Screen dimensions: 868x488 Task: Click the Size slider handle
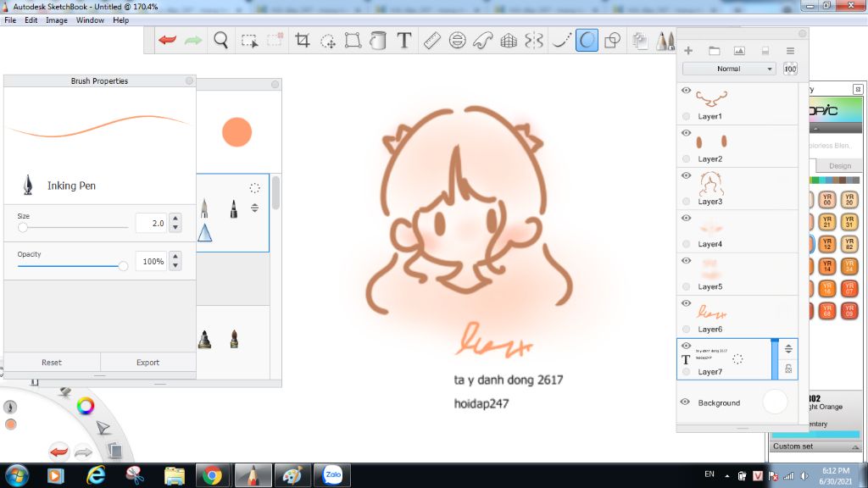(23, 227)
